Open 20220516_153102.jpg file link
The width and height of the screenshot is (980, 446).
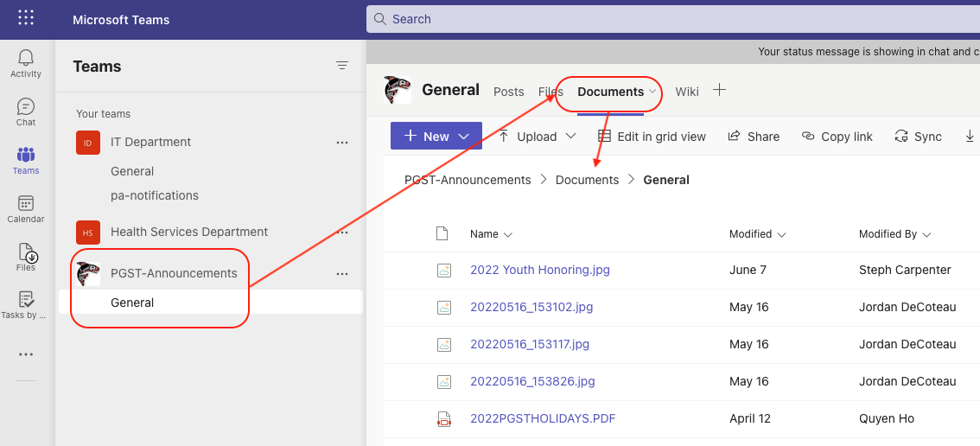pyautogui.click(x=531, y=307)
